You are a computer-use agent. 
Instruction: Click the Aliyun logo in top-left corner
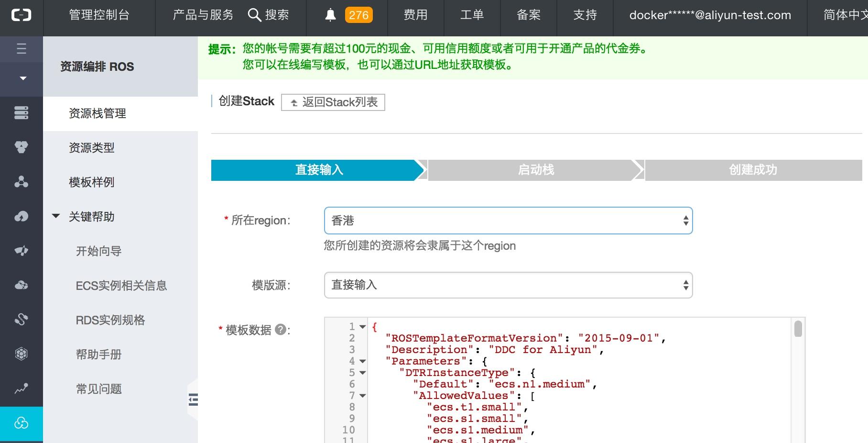[x=21, y=16]
